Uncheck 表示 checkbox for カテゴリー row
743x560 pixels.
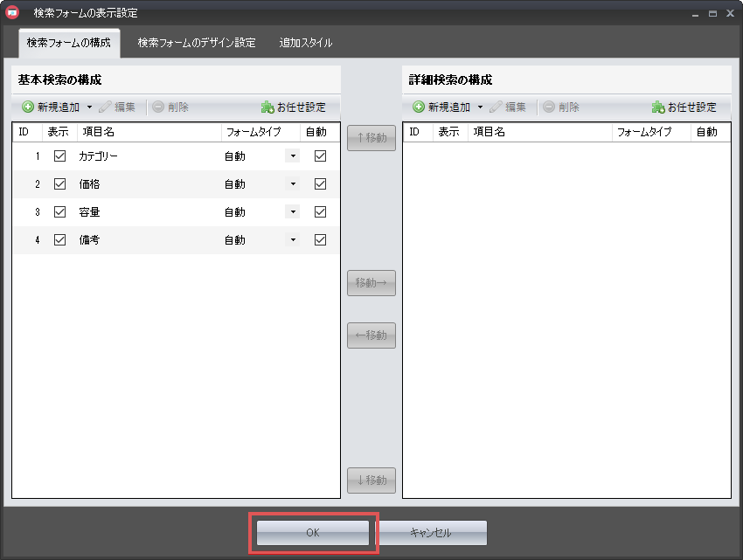[60, 156]
